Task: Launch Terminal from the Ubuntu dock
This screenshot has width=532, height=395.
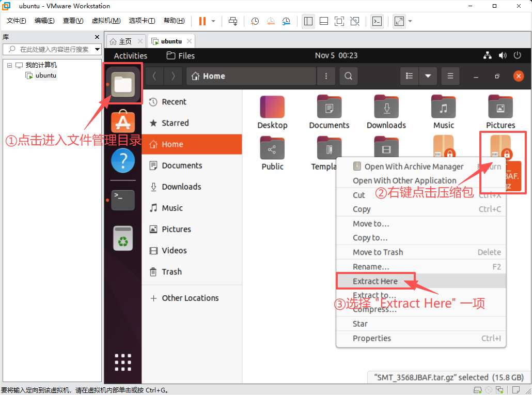Action: tap(123, 200)
